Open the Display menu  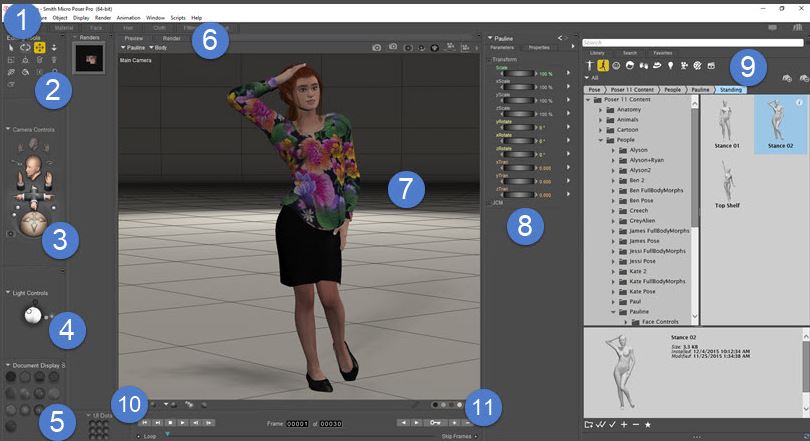[x=81, y=18]
